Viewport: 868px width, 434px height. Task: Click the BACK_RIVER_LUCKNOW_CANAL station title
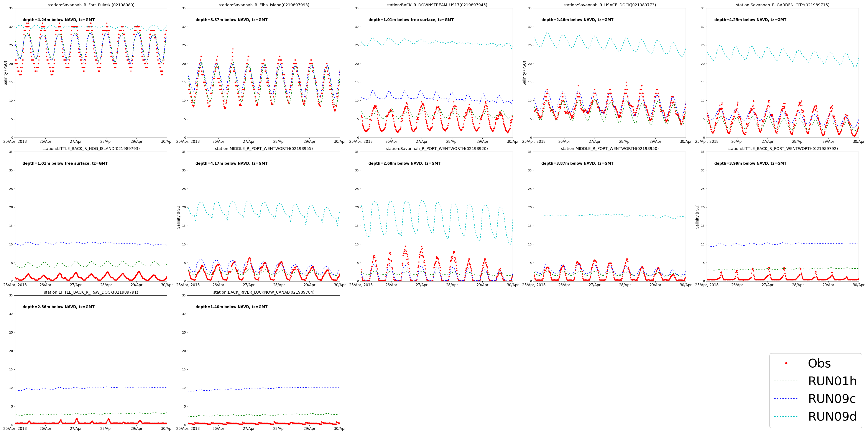(264, 292)
